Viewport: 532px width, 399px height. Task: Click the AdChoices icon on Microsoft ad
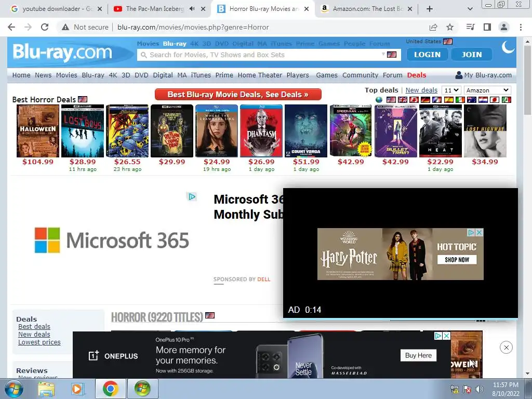[192, 196]
